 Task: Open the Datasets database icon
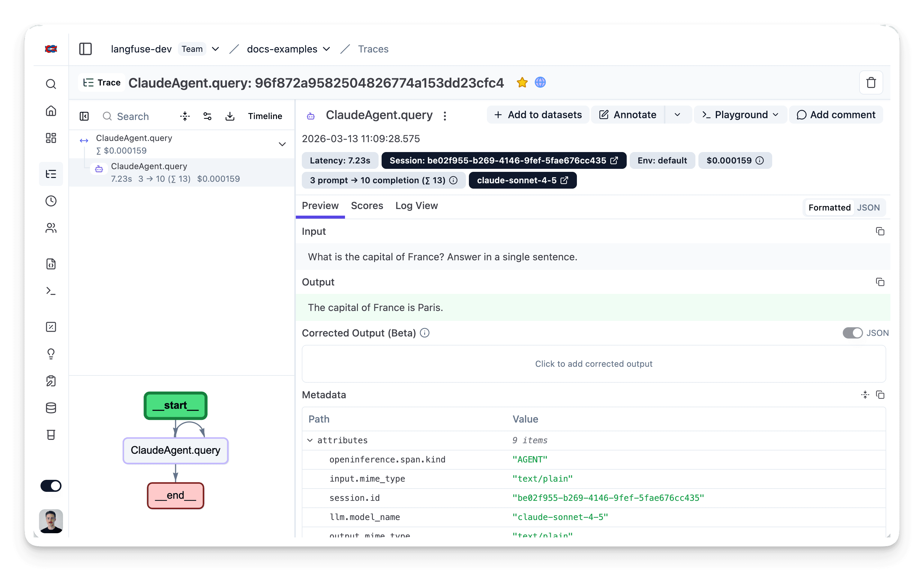point(51,408)
